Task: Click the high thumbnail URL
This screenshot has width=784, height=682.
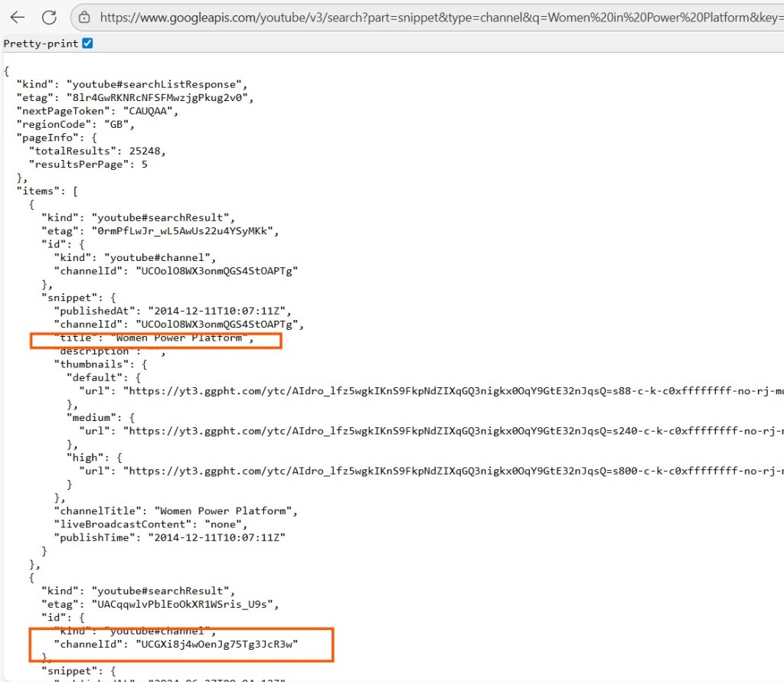Action: (x=452, y=471)
